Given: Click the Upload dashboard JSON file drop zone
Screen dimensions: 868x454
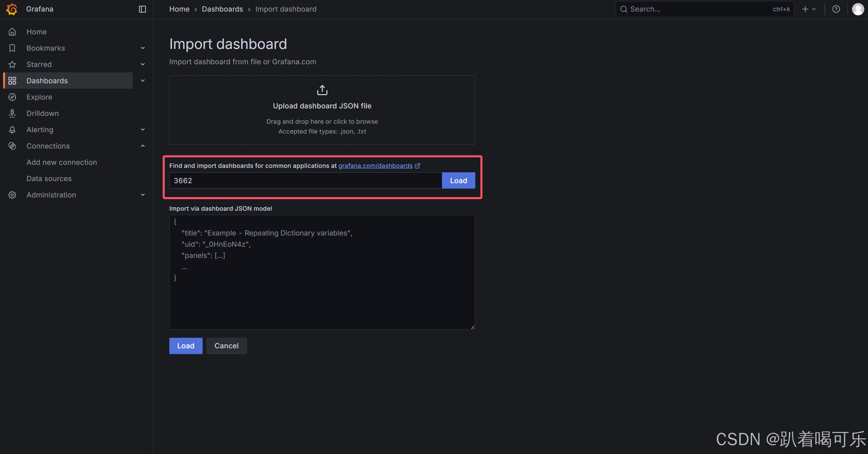Looking at the screenshot, I should [322, 110].
